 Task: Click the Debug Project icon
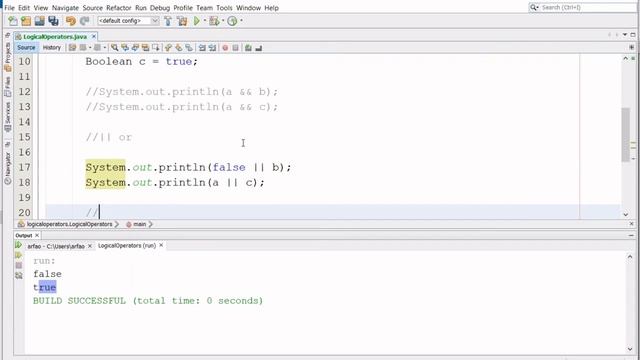(x=214, y=21)
